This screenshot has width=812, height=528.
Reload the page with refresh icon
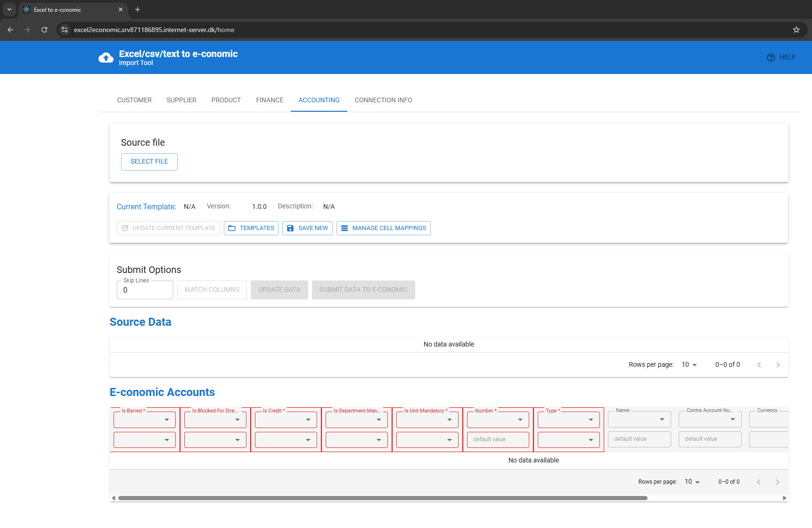pyautogui.click(x=44, y=30)
